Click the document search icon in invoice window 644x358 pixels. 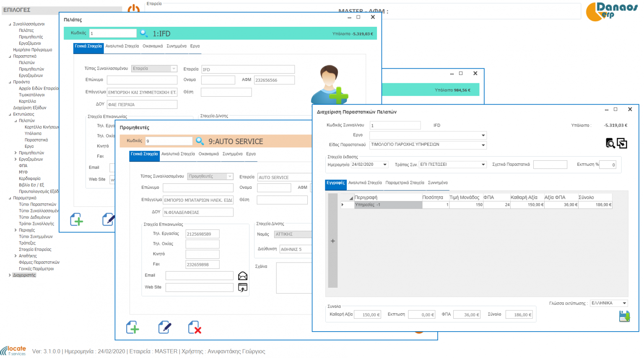[x=610, y=144]
